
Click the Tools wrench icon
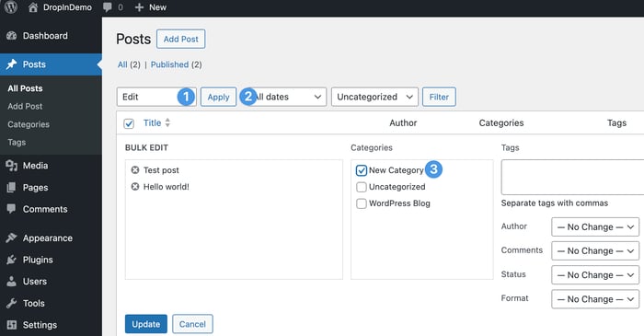point(11,303)
